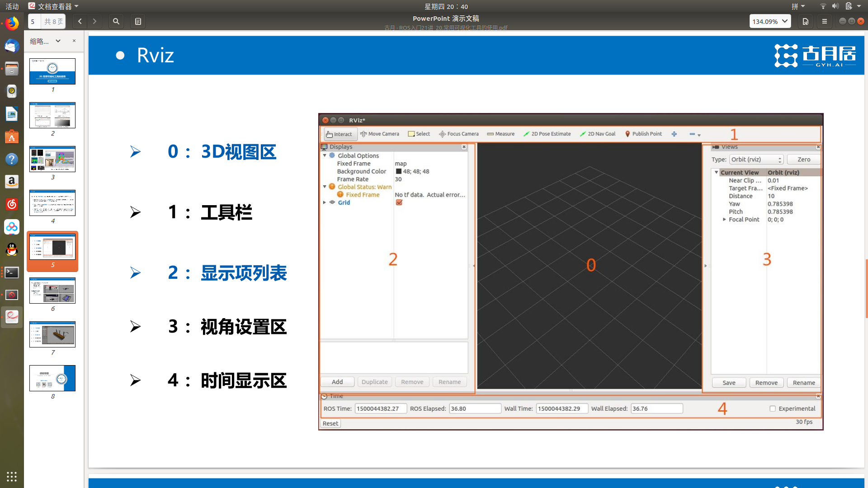The width and height of the screenshot is (868, 488).
Task: Open the Type: Orbit (rviz) dropdown
Action: tap(756, 159)
